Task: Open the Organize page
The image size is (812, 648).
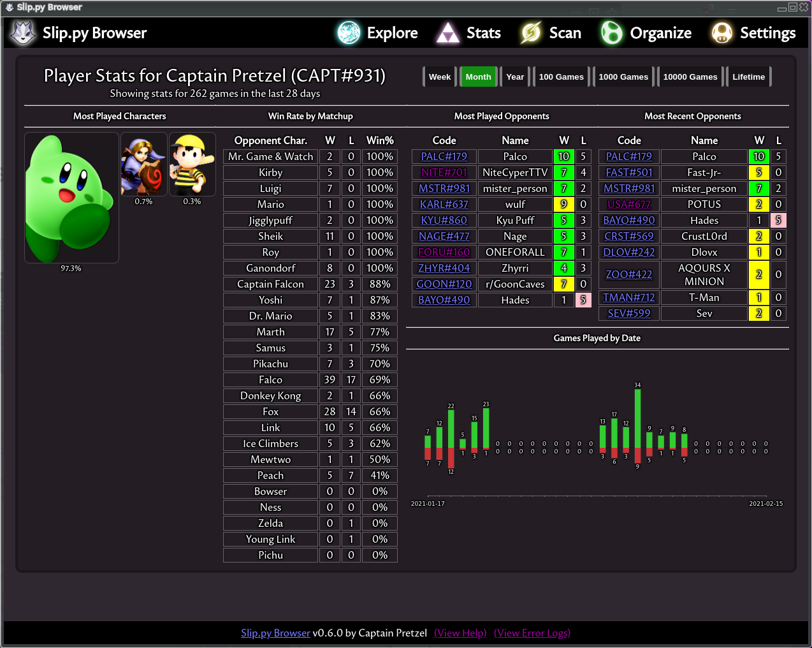Action: click(646, 33)
